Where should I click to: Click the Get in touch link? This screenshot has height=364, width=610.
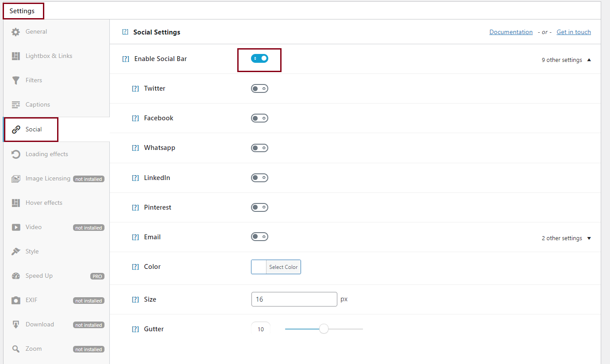pyautogui.click(x=574, y=32)
